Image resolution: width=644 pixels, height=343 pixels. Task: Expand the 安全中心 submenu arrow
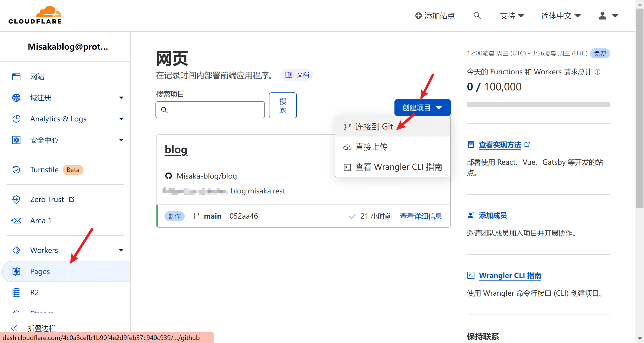[x=121, y=140]
